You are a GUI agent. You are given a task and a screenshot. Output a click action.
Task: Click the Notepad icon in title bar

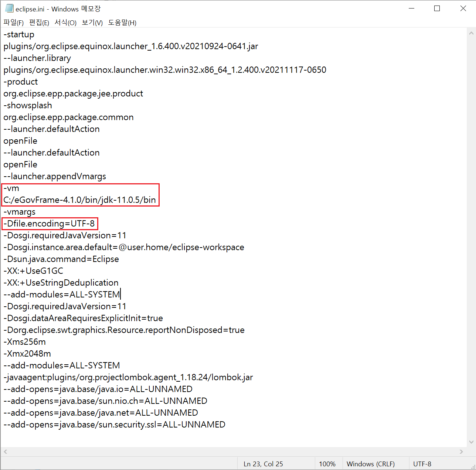[9, 8]
